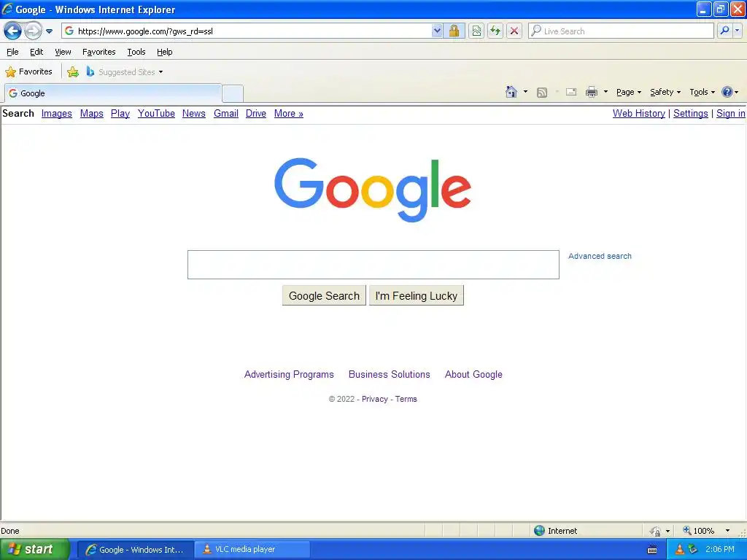Open the File menu

pyautogui.click(x=12, y=52)
